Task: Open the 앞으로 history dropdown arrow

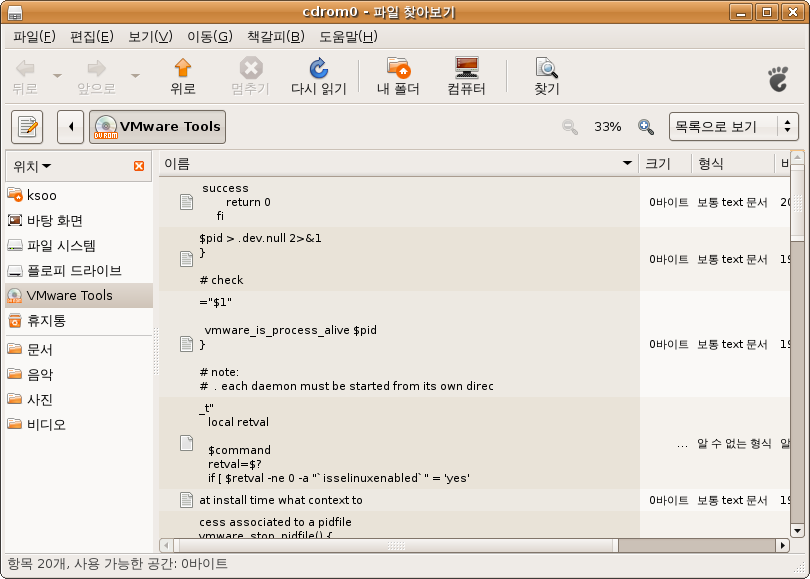Action: click(135, 76)
